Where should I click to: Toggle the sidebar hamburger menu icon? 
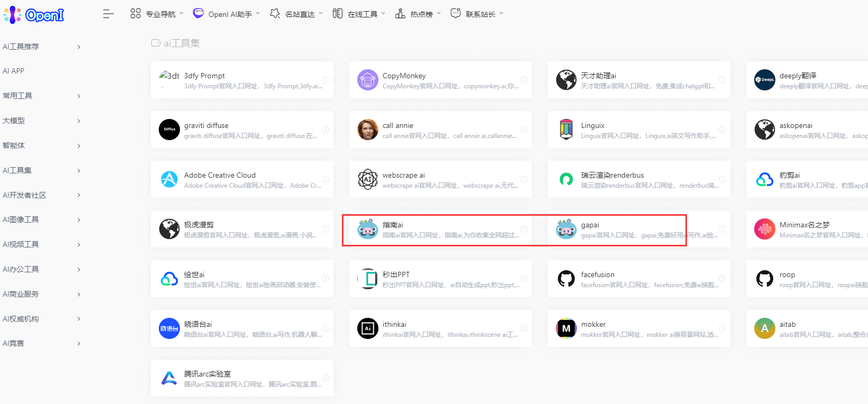pyautogui.click(x=108, y=14)
